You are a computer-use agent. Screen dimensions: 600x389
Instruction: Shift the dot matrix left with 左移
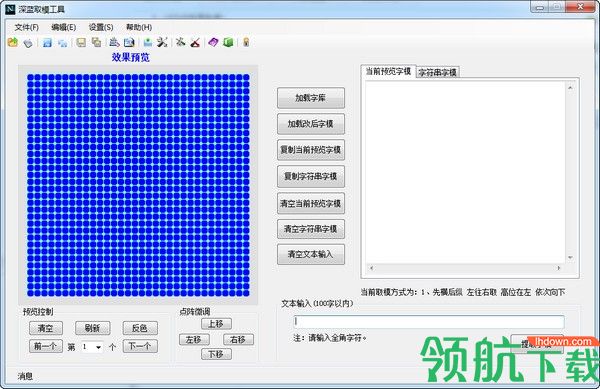[194, 339]
